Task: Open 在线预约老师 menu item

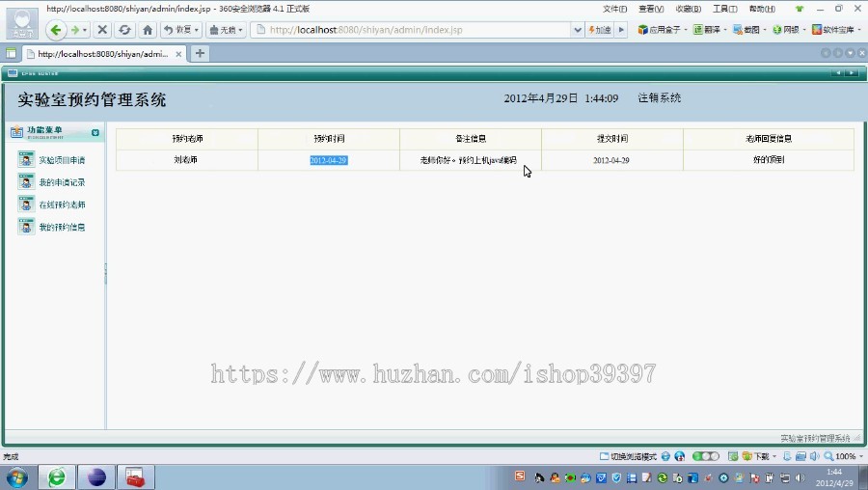Action: [62, 204]
